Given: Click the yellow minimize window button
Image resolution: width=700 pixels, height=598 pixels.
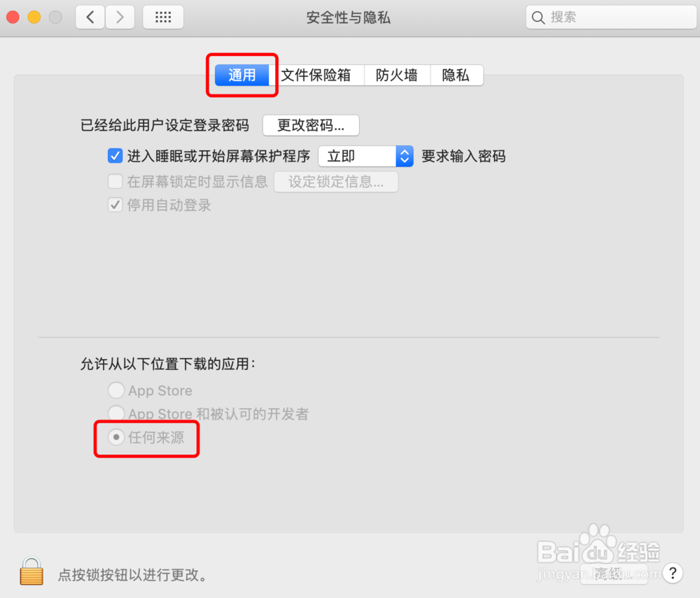Looking at the screenshot, I should (34, 17).
